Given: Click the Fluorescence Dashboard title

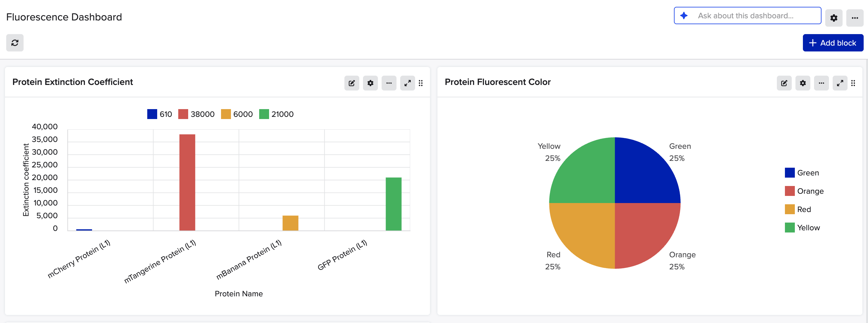Looking at the screenshot, I should click(x=64, y=17).
